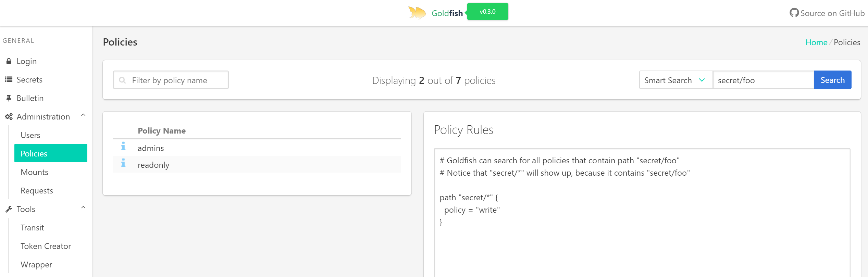This screenshot has width=868, height=277.
Task: Click the Home breadcrumb link
Action: (x=816, y=42)
